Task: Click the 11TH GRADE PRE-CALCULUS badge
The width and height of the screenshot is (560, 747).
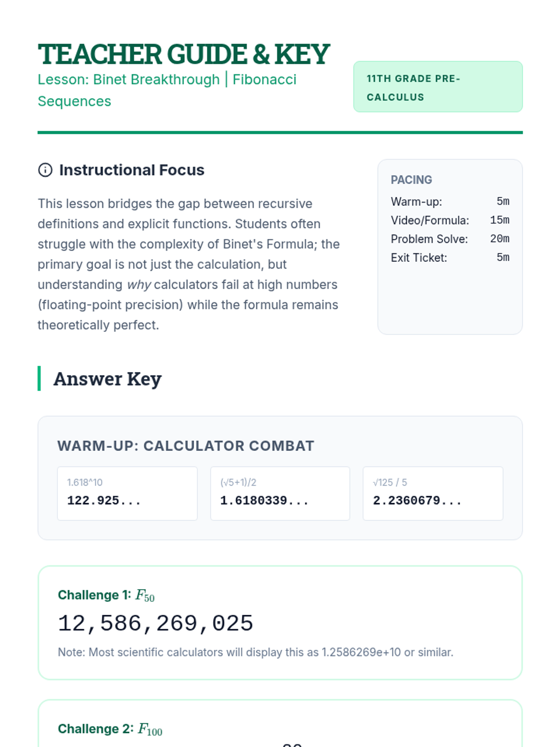Action: pos(438,87)
